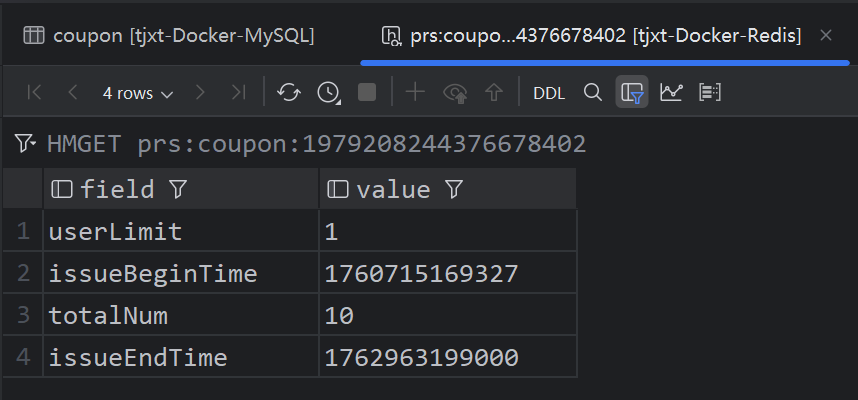Open the value column filter funnel
Image resolution: width=858 pixels, height=400 pixels.
(454, 189)
